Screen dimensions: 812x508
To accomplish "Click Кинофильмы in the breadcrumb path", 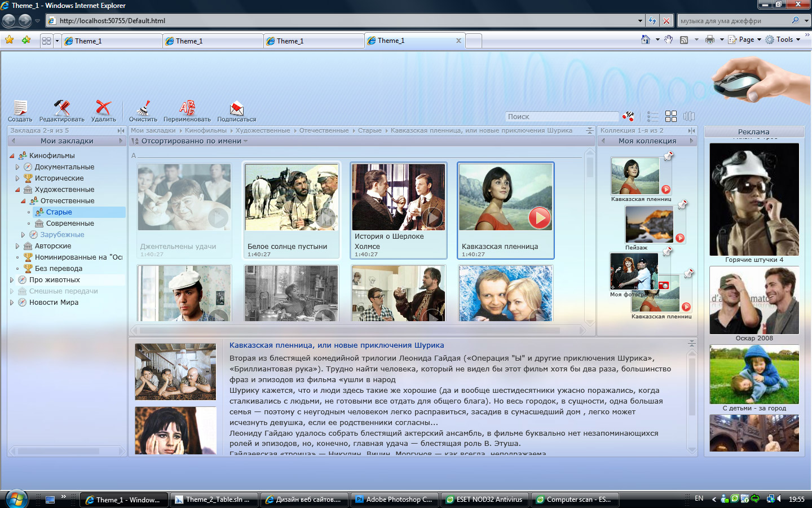I will point(205,130).
